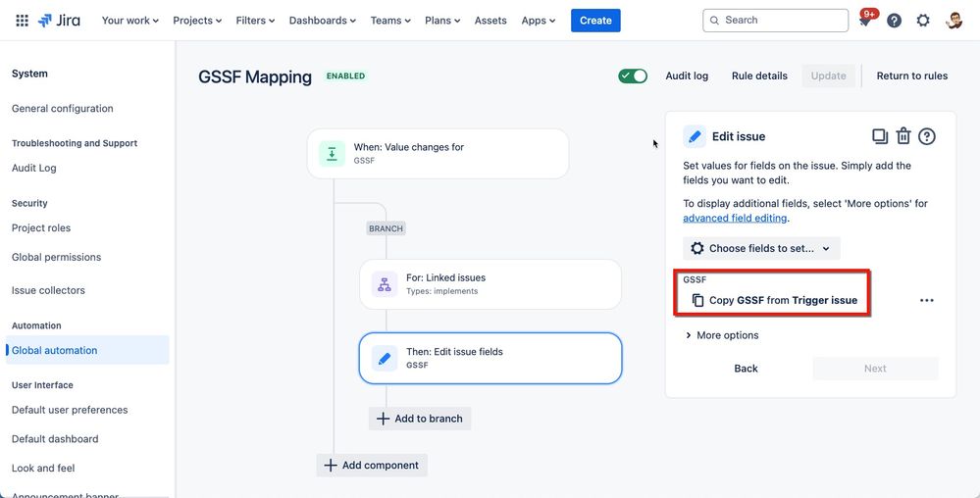The image size is (980, 498).
Task: Delete the Edit issue component with the trash icon
Action: pos(903,136)
